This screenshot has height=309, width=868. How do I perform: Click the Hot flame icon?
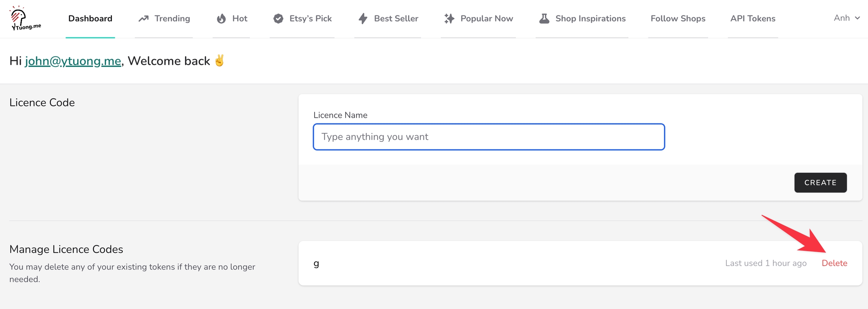click(221, 18)
